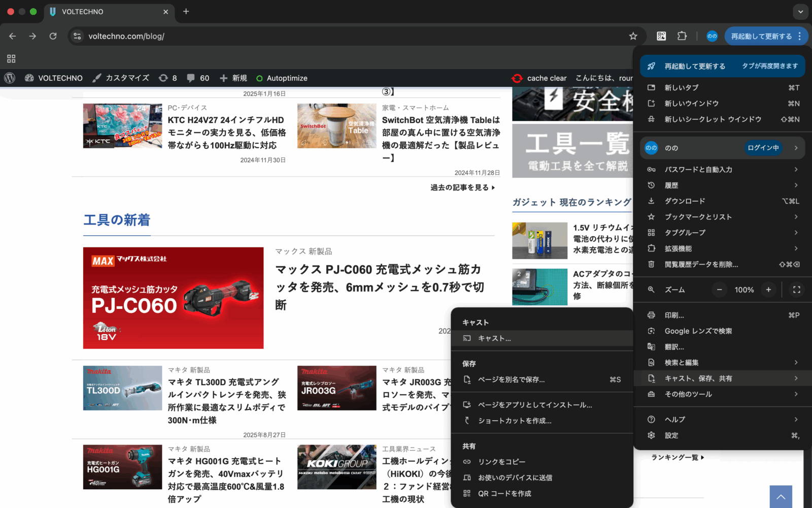Click the cache clear admin bar item
The height and width of the screenshot is (508, 812).
point(539,78)
